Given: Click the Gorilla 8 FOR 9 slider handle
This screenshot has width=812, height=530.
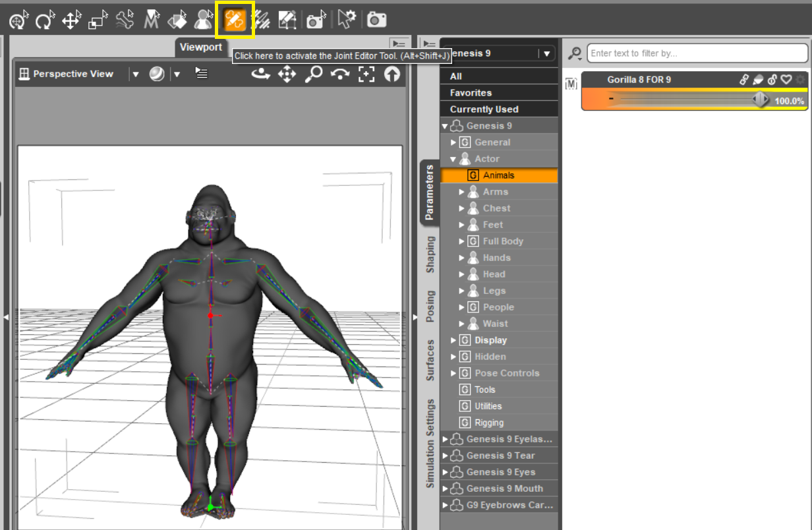Looking at the screenshot, I should tap(761, 100).
